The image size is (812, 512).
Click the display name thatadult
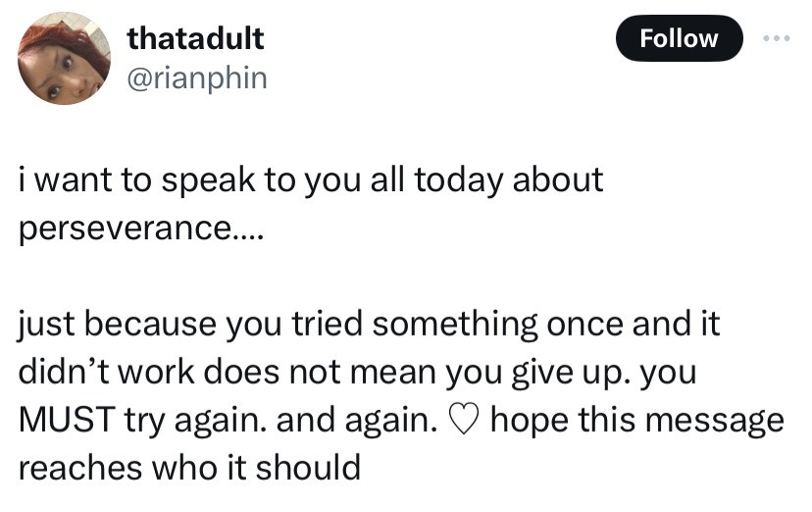pyautogui.click(x=195, y=38)
